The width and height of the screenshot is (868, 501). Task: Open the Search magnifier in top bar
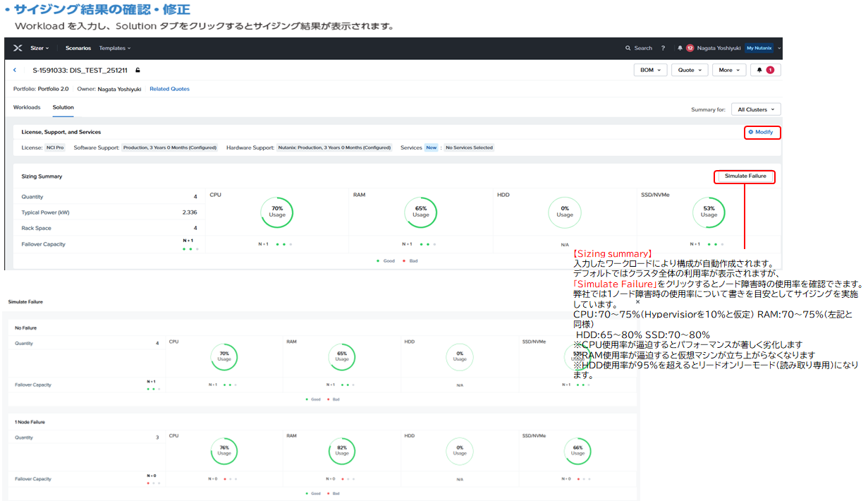pyautogui.click(x=628, y=48)
